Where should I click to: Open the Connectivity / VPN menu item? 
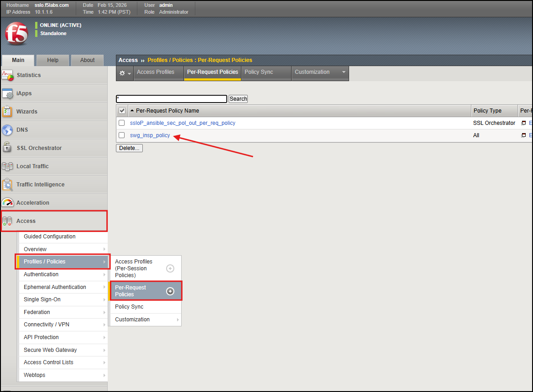[63, 325]
